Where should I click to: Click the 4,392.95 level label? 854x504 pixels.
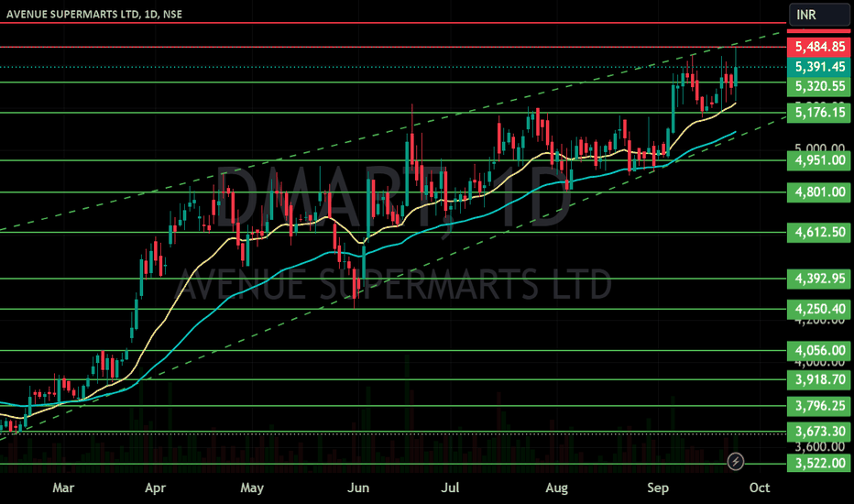click(818, 279)
